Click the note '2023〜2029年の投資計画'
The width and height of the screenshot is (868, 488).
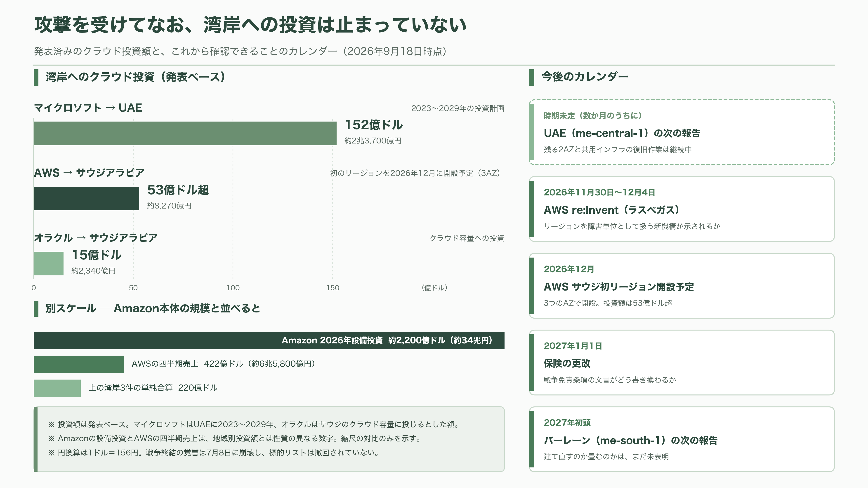pos(458,108)
